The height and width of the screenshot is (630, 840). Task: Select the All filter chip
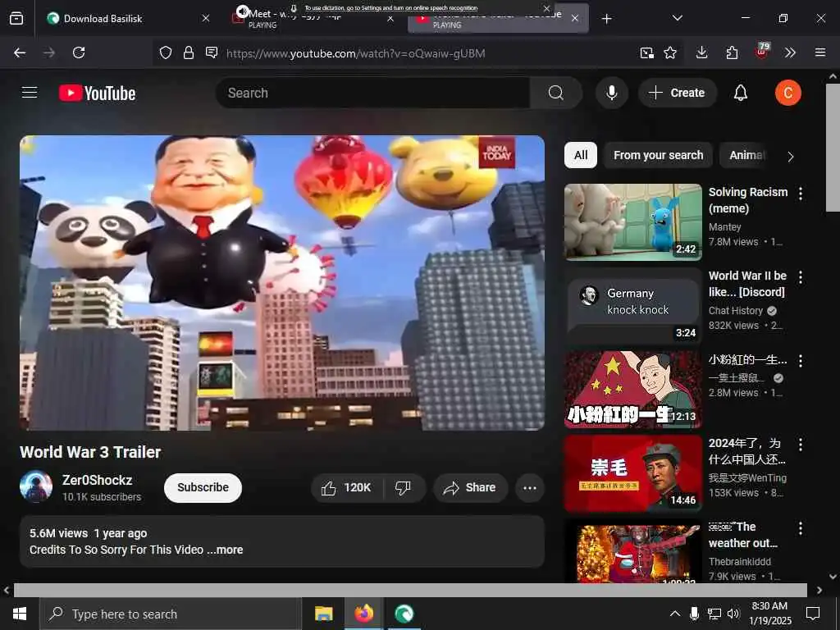coord(581,155)
